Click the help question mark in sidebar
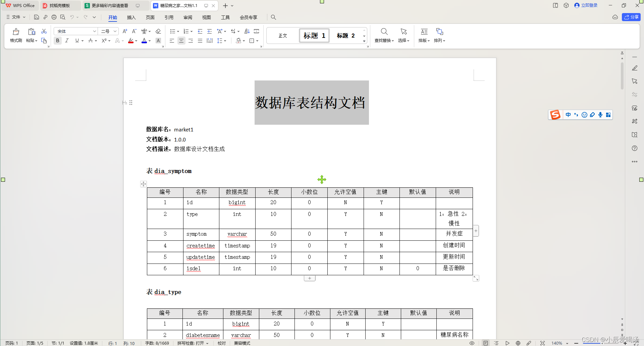This screenshot has width=644, height=346. tap(635, 148)
